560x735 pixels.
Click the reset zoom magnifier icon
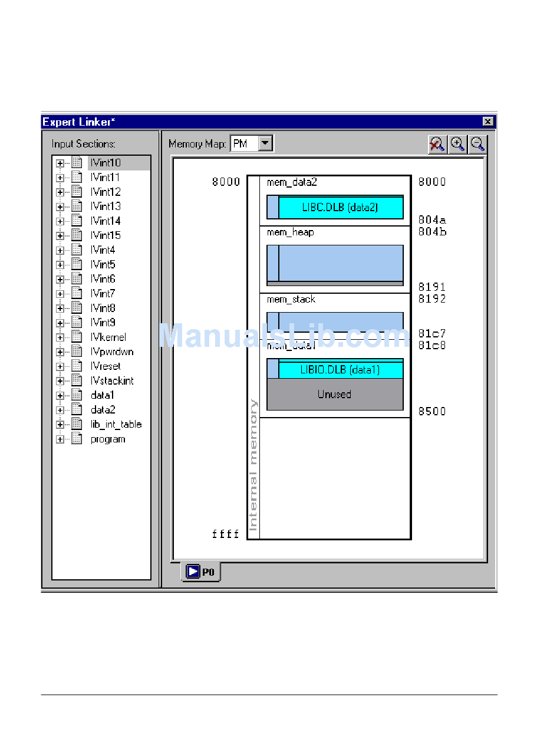(x=437, y=144)
